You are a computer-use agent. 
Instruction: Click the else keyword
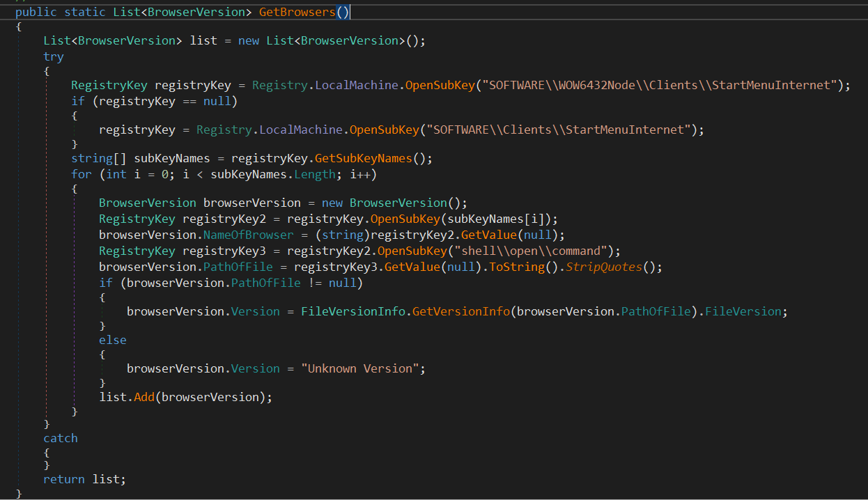click(x=113, y=340)
